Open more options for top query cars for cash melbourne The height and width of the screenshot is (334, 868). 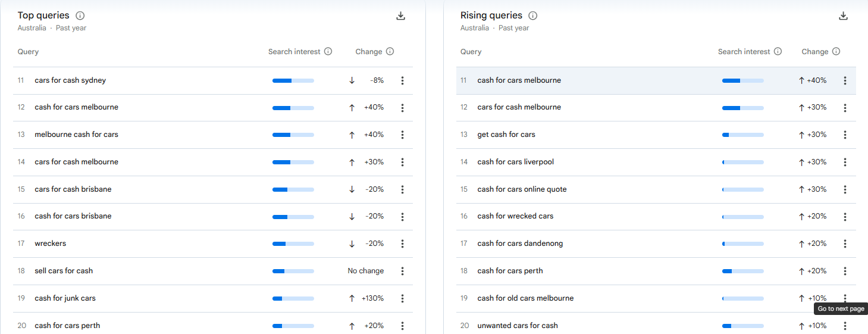pos(403,162)
